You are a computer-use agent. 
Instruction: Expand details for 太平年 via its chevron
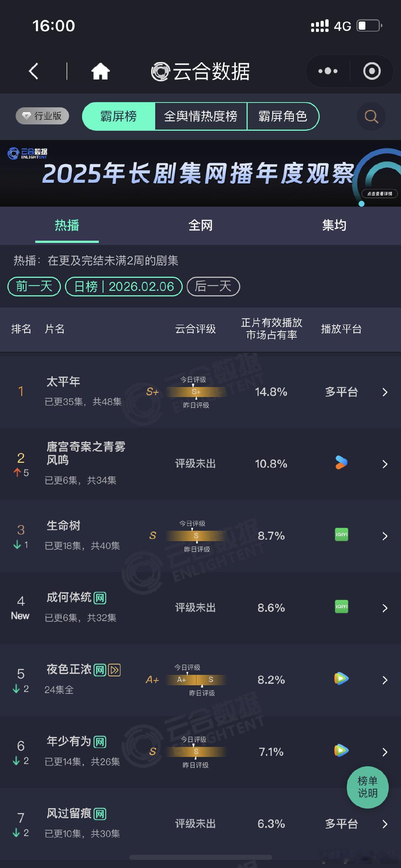(x=385, y=392)
